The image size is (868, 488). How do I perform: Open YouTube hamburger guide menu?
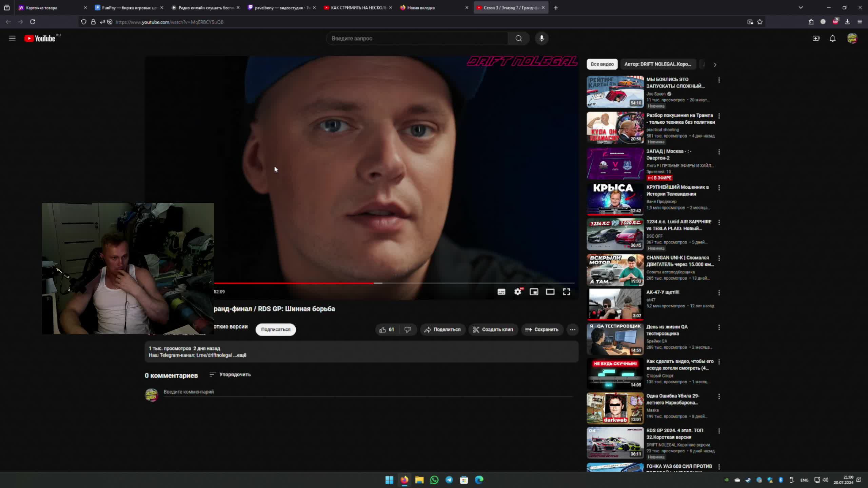click(12, 38)
